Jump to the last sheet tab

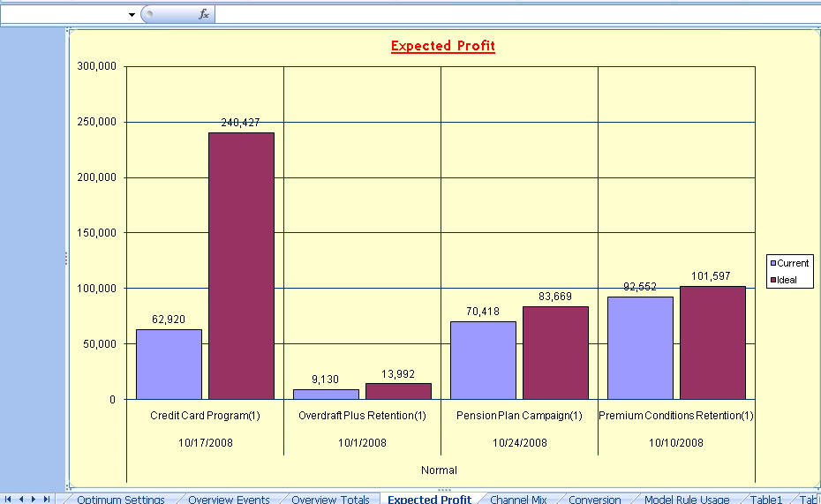click(47, 499)
